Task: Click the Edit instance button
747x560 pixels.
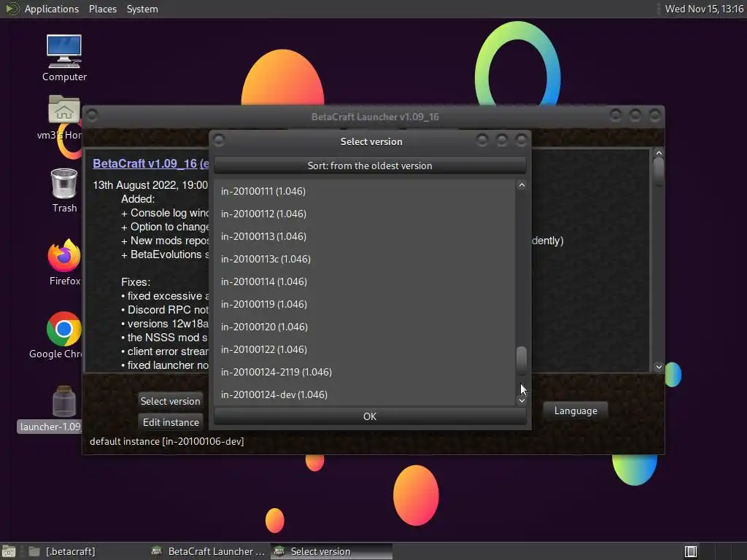Action: [171, 422]
